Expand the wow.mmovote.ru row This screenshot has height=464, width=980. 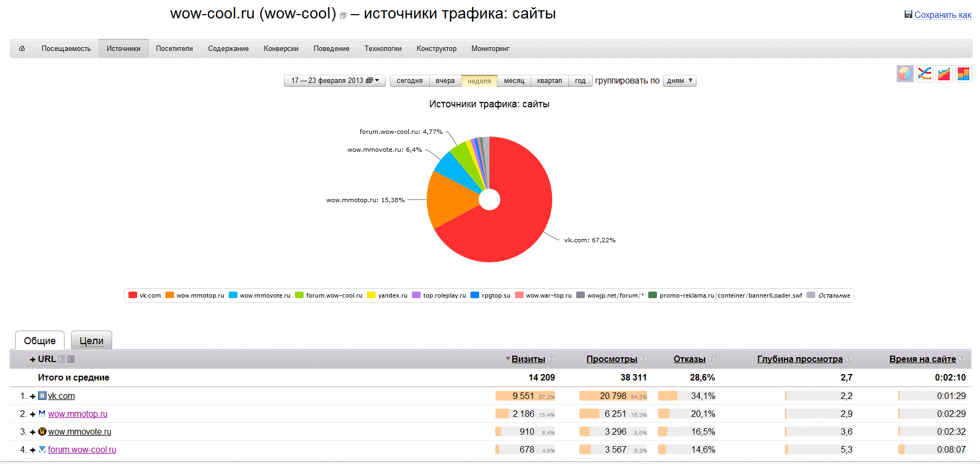click(x=33, y=432)
